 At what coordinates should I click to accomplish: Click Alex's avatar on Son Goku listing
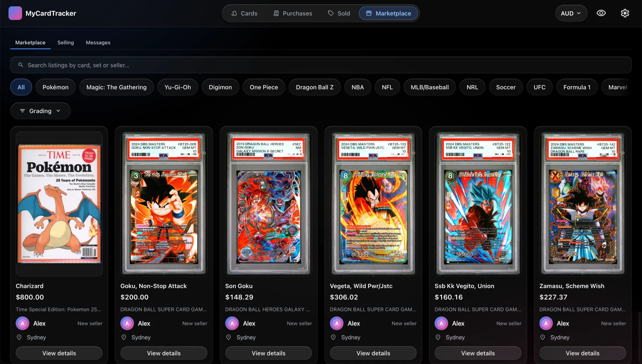(x=232, y=323)
